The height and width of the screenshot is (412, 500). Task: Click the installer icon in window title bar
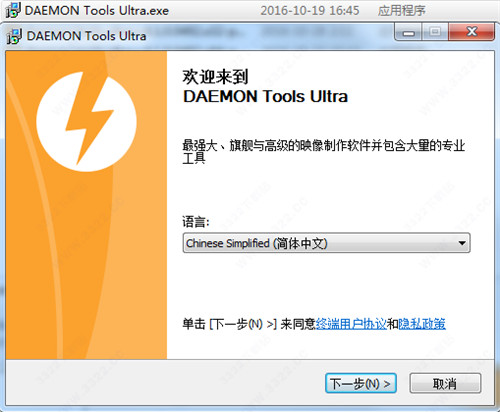tap(14, 36)
